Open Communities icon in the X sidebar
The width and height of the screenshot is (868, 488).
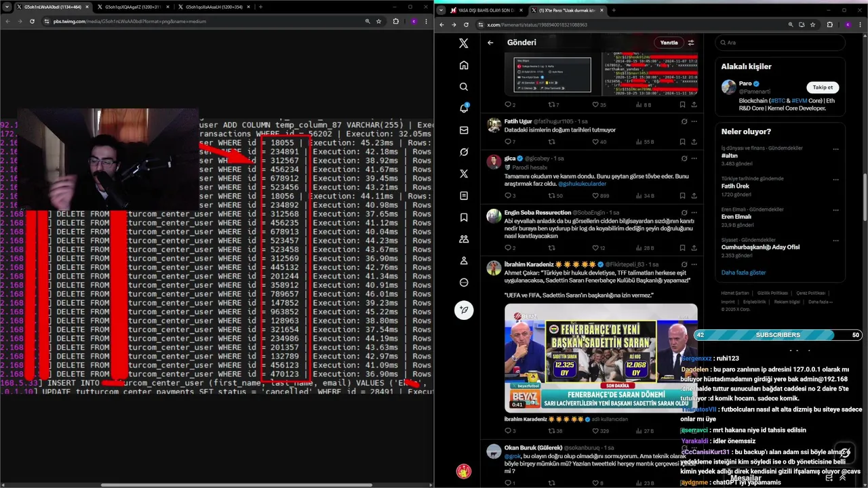464,239
